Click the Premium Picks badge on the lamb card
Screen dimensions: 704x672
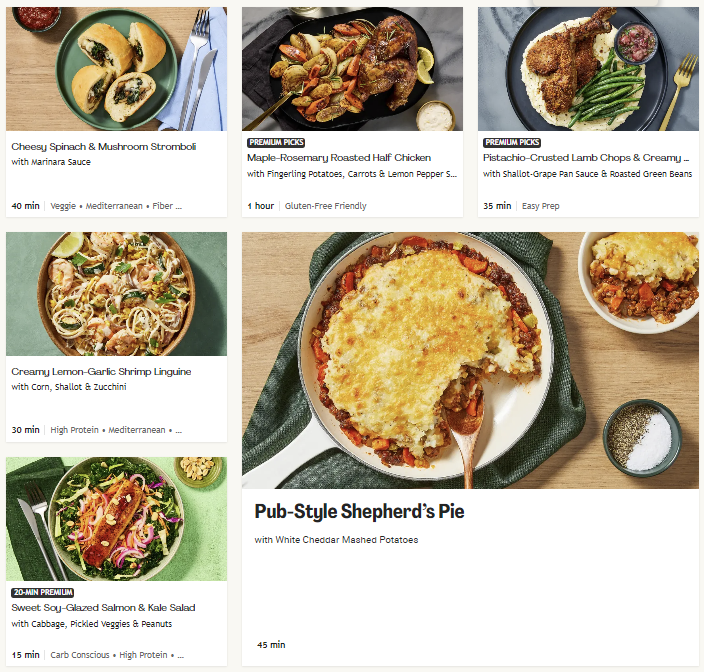point(513,143)
